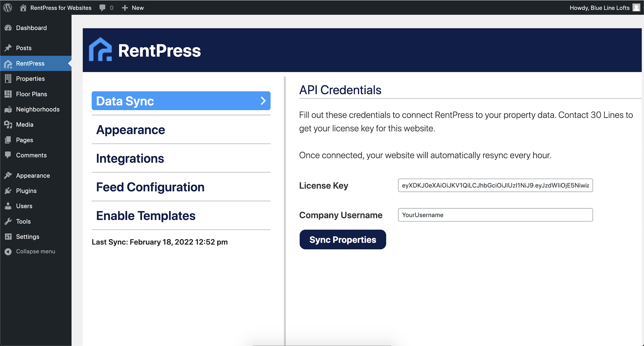Switch to the Integrations tab
This screenshot has height=346, width=644.
click(x=181, y=158)
